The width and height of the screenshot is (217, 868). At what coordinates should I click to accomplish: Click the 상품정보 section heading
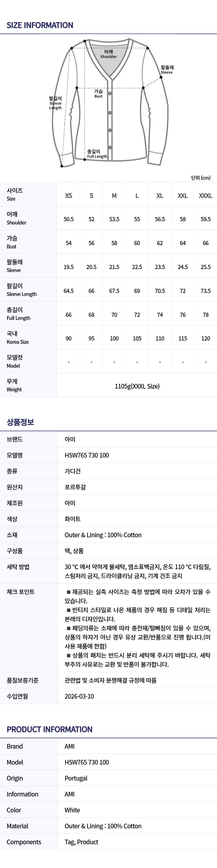coord(20,422)
